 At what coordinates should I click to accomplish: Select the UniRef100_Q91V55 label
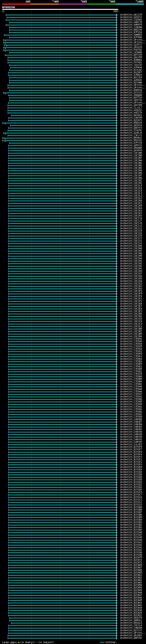click(131, 58)
